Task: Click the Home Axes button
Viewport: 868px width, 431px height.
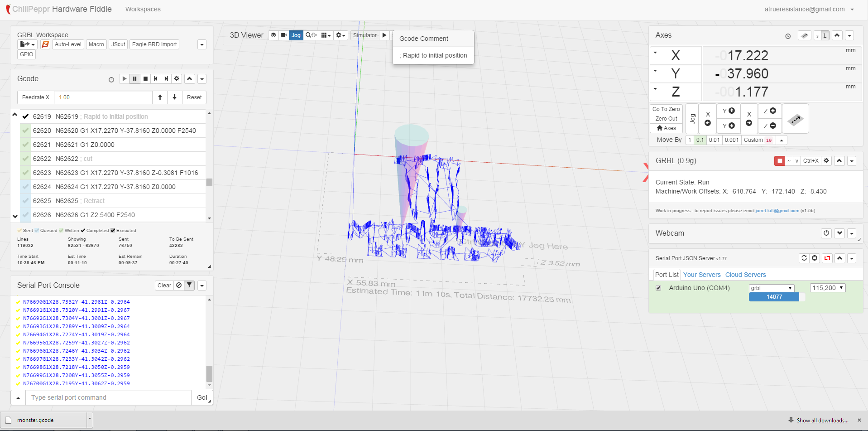Action: pos(666,128)
